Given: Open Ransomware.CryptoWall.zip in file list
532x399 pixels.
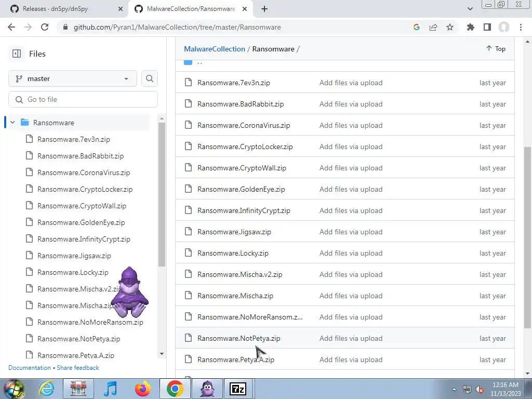Looking at the screenshot, I should tap(242, 168).
